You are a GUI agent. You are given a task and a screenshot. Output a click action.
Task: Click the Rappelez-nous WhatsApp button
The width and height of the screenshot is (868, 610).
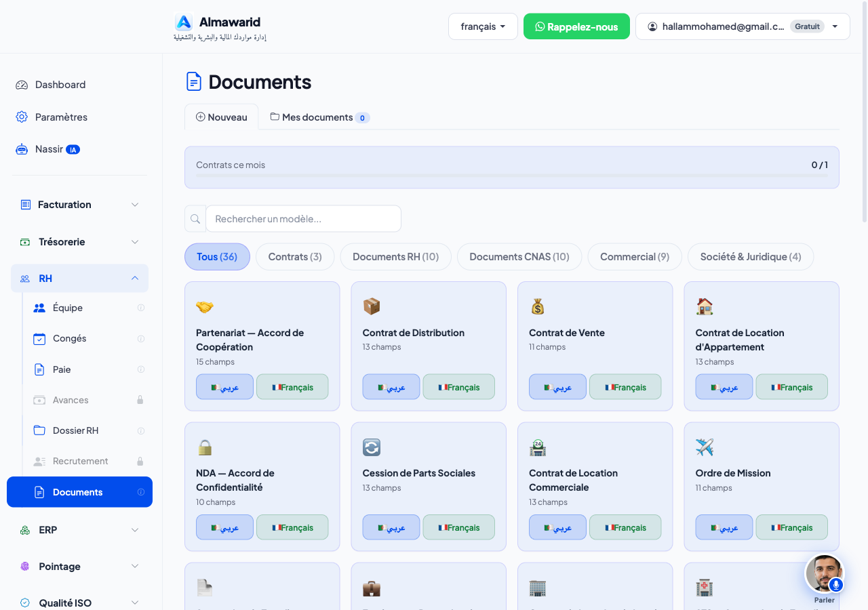click(x=576, y=26)
